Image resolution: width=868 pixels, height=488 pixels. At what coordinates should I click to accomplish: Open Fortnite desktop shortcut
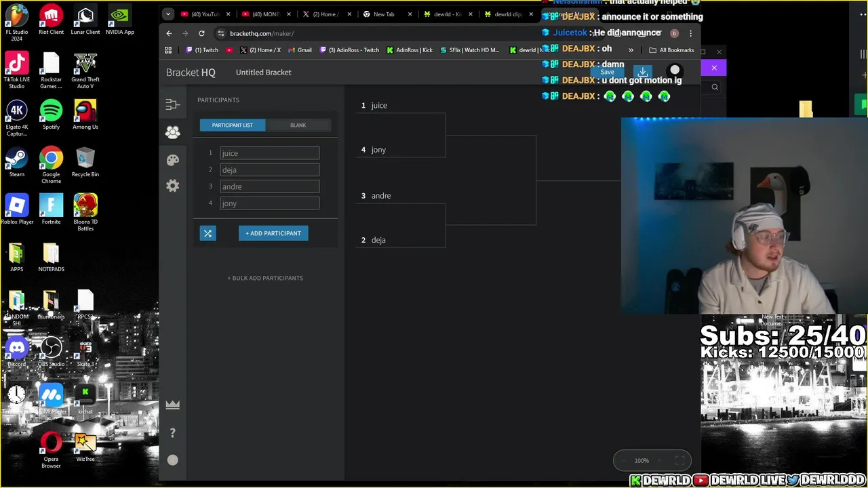[x=51, y=209]
